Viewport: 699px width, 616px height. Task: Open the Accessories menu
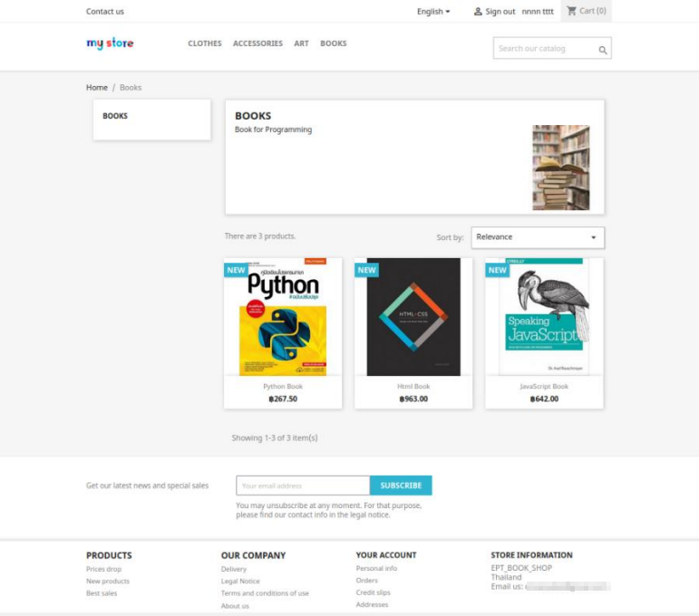click(x=257, y=43)
